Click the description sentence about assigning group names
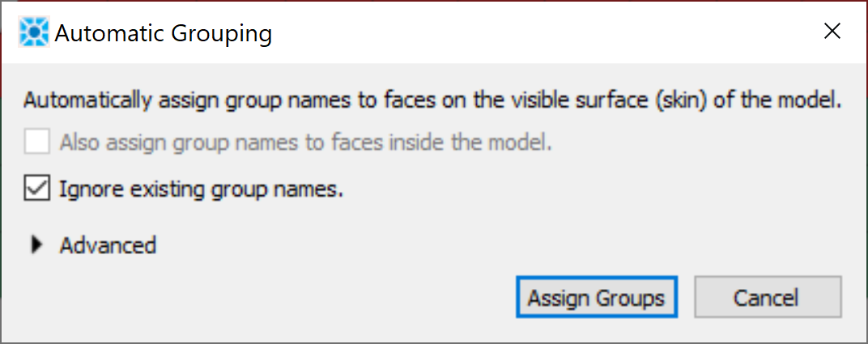Image resolution: width=868 pixels, height=344 pixels. (x=432, y=102)
